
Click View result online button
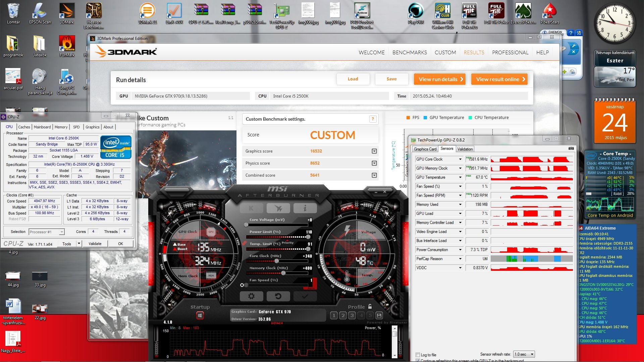(499, 79)
